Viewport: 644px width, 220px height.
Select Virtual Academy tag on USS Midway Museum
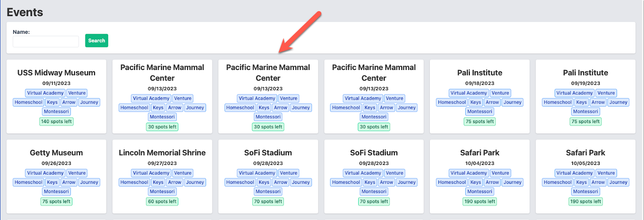(45, 93)
